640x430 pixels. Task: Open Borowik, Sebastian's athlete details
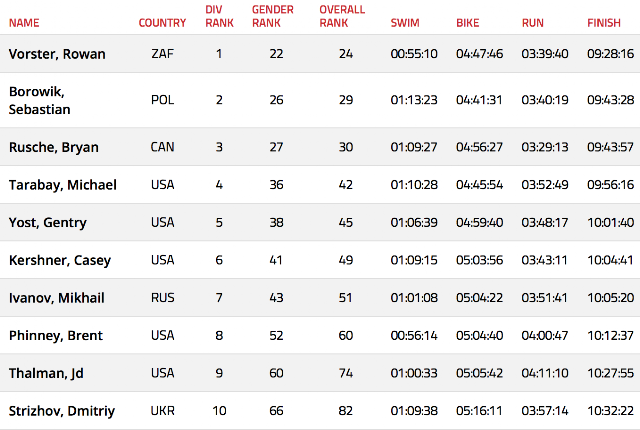(40, 100)
